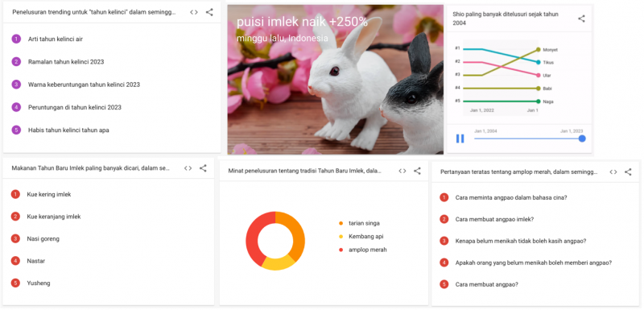Share the Shio paling banyak ditelusuri chart
The width and height of the screenshot is (644, 310).
581,19
